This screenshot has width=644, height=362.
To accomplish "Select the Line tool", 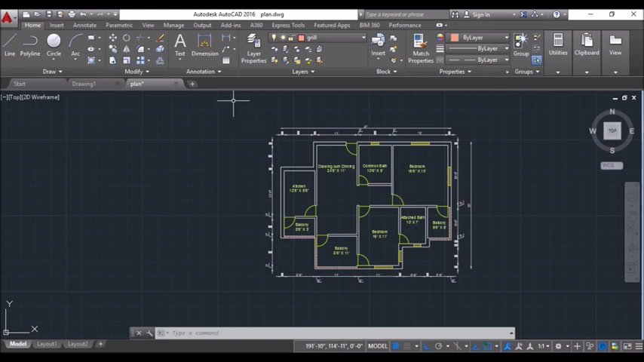I will tap(10, 44).
